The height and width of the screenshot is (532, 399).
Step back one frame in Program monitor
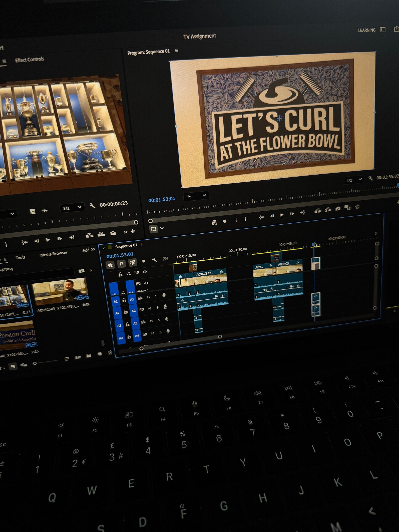[x=272, y=216]
